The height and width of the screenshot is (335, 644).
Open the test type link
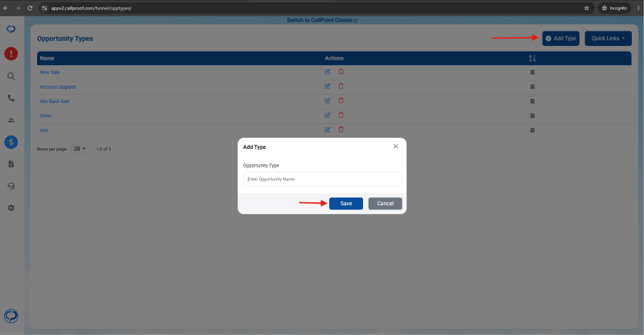pyautogui.click(x=44, y=130)
